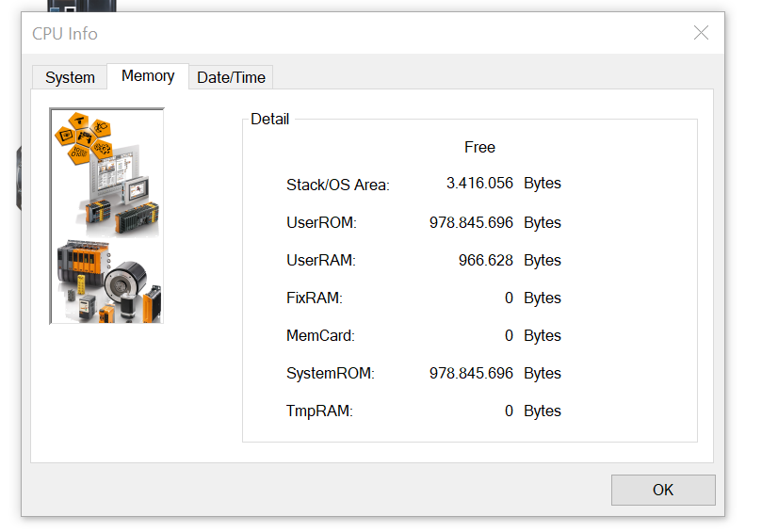Switch to the System tab
The width and height of the screenshot is (778, 532).
(x=70, y=77)
